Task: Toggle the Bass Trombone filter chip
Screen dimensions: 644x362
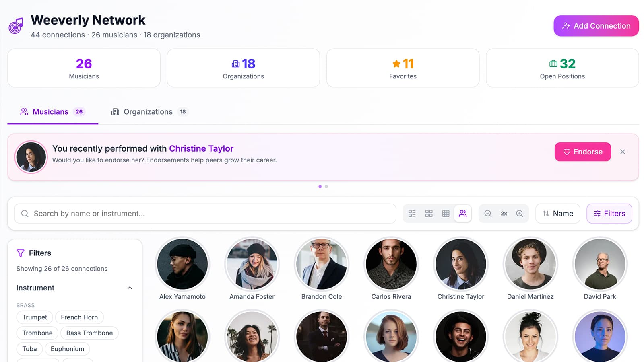Action: (x=89, y=333)
